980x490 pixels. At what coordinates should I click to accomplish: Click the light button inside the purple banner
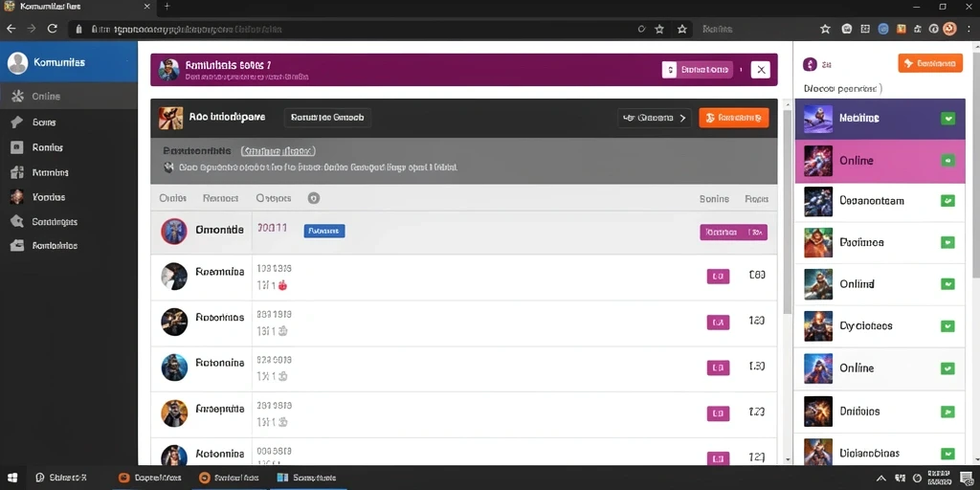point(697,69)
